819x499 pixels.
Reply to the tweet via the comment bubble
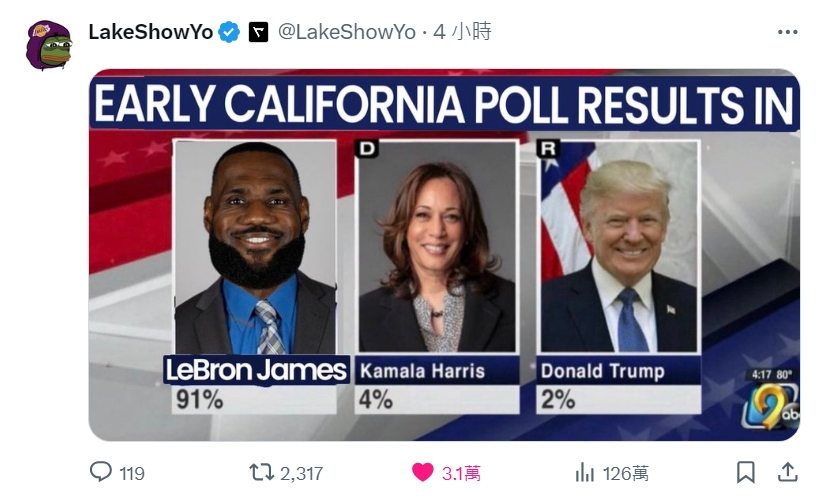[101, 472]
